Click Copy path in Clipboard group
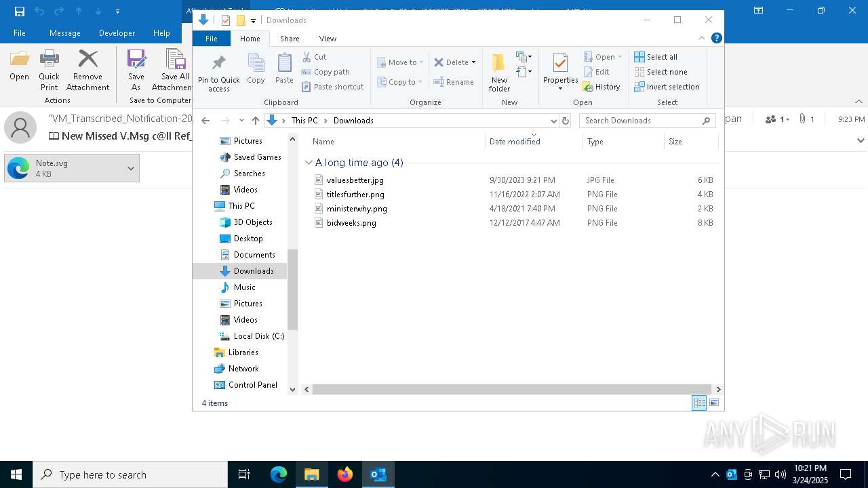The height and width of the screenshot is (488, 868). 325,72
